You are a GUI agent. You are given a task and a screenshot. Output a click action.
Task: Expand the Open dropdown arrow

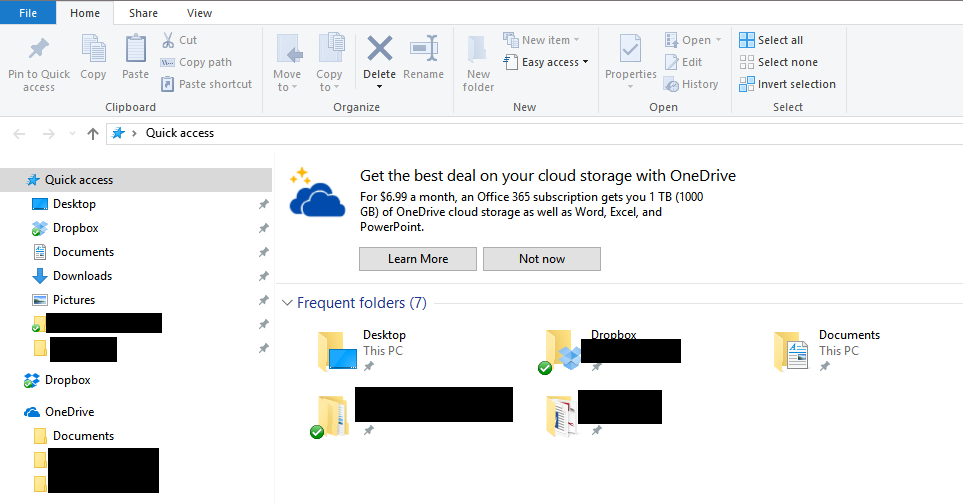[719, 40]
